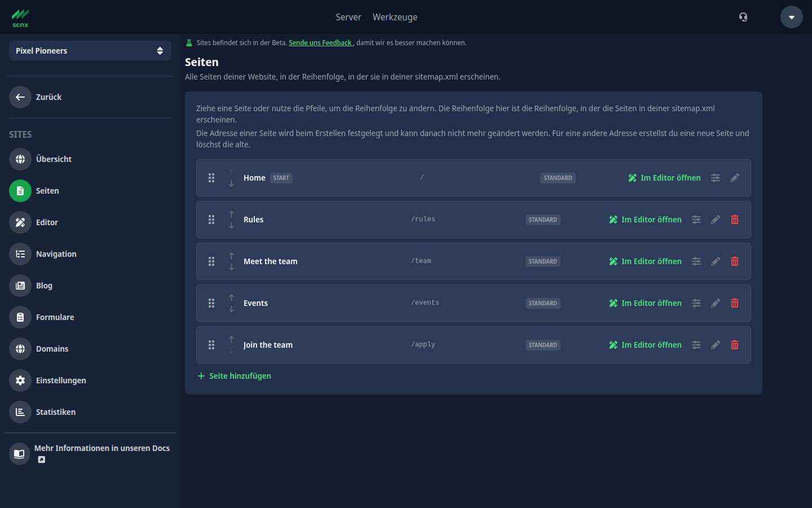Open Rules page in the editor

(645, 220)
